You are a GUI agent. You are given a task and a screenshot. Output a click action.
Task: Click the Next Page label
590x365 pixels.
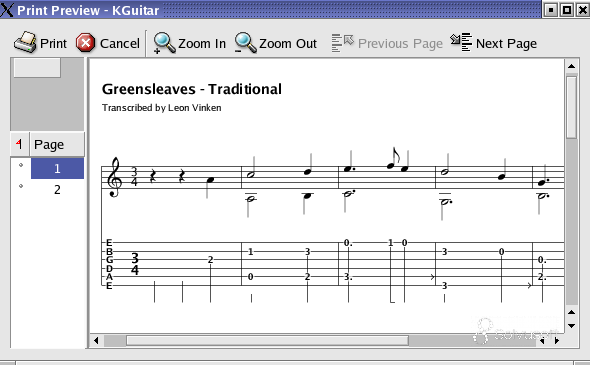pos(506,43)
